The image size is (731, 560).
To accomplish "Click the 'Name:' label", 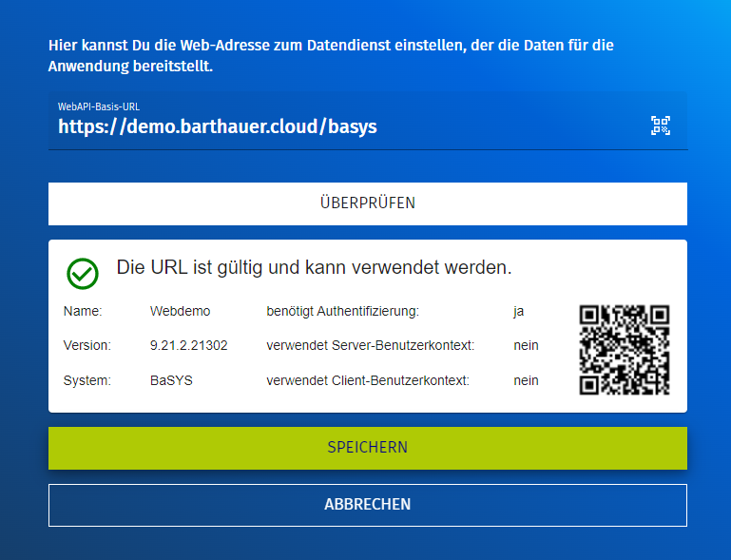I will coord(83,311).
